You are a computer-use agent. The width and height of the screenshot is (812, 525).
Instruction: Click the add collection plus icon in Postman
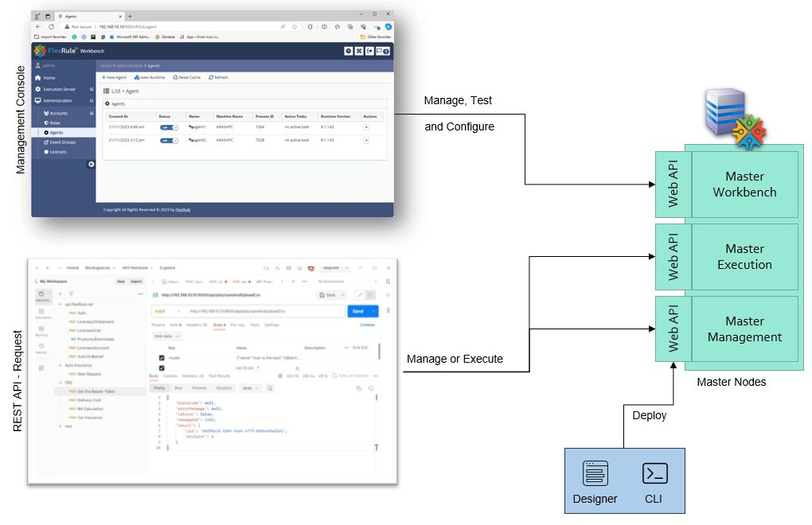(60, 294)
